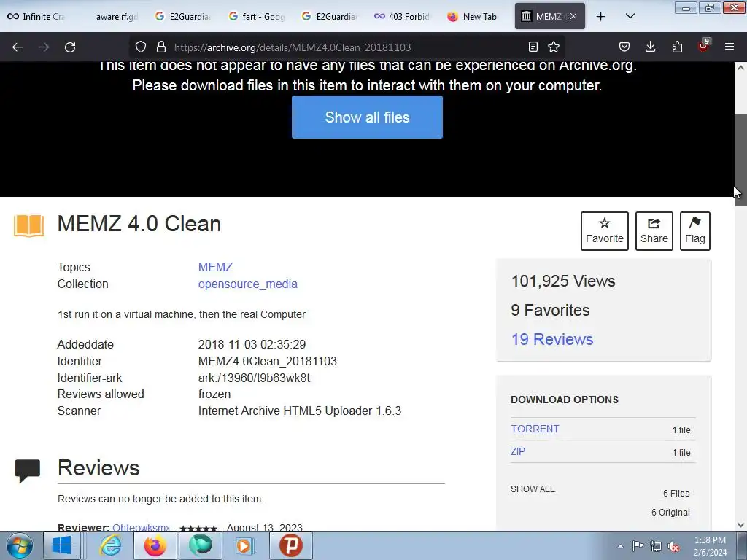Close the MEMZ tab
The image size is (747, 560).
click(x=573, y=16)
